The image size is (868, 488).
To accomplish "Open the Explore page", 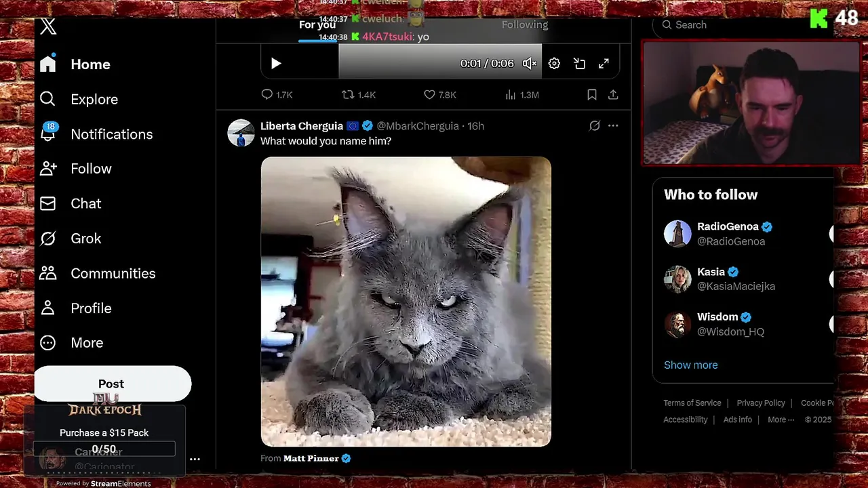I will click(79, 99).
